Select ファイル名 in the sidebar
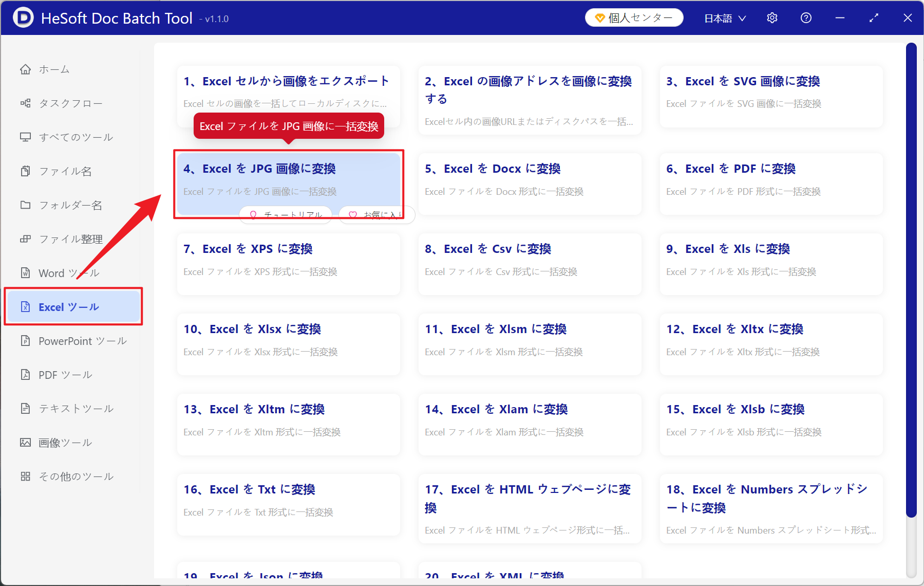924x586 pixels. coord(74,171)
